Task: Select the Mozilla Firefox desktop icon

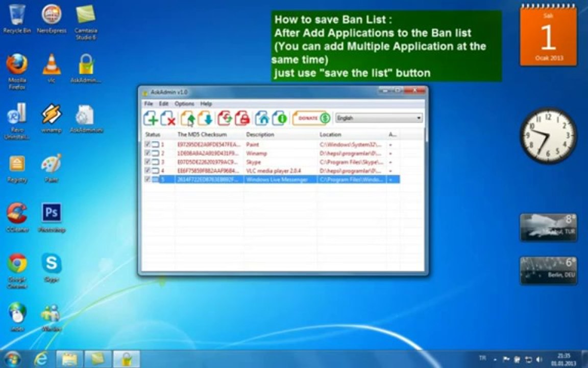Action: pyautogui.click(x=17, y=72)
